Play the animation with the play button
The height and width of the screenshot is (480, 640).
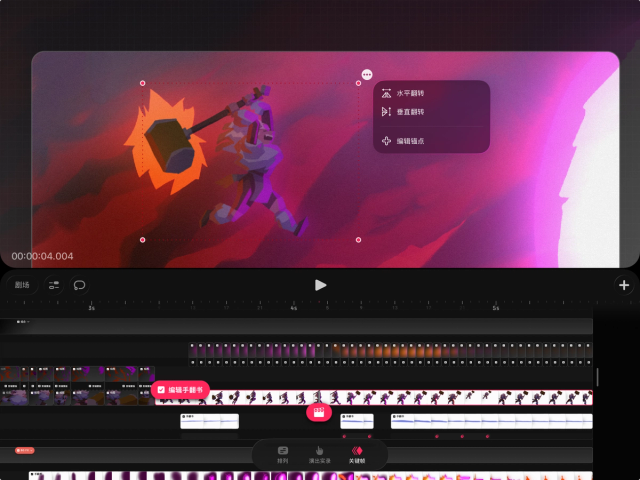tap(320, 285)
